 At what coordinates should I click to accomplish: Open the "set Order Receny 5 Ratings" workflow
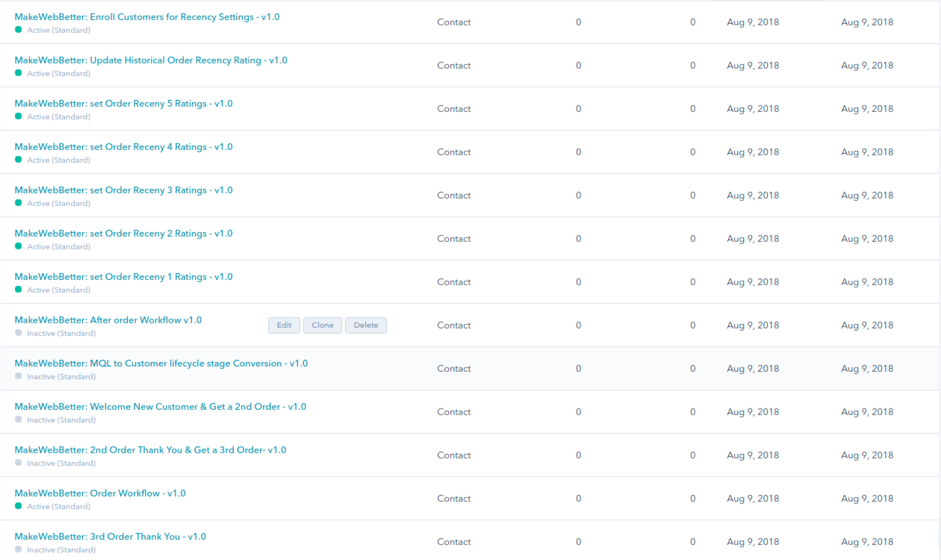[x=123, y=103]
